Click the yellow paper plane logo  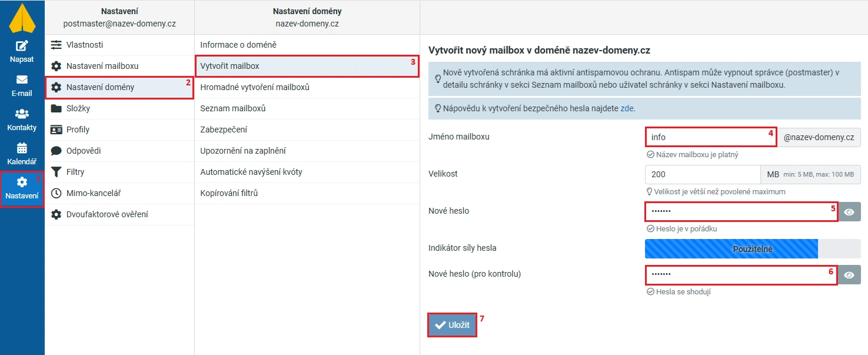coord(22,18)
